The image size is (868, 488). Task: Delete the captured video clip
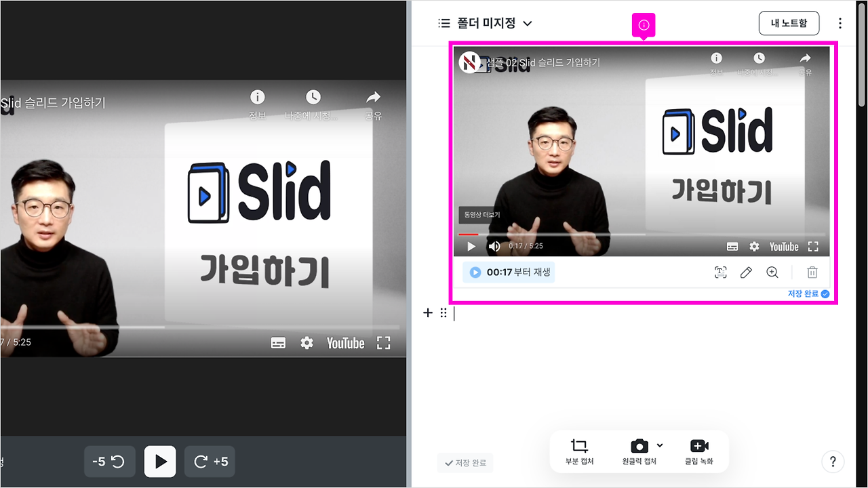click(811, 272)
